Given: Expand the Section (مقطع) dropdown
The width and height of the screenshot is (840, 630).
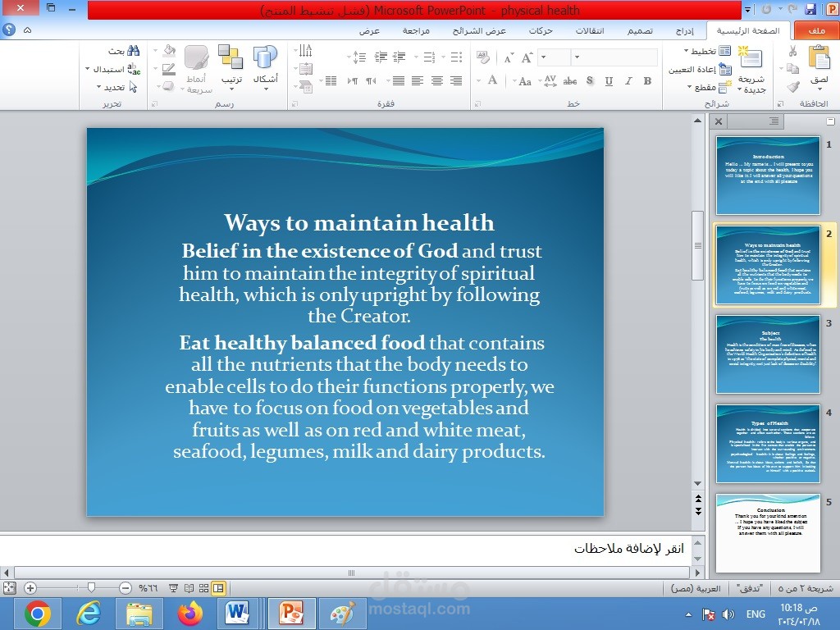Looking at the screenshot, I should tap(689, 87).
